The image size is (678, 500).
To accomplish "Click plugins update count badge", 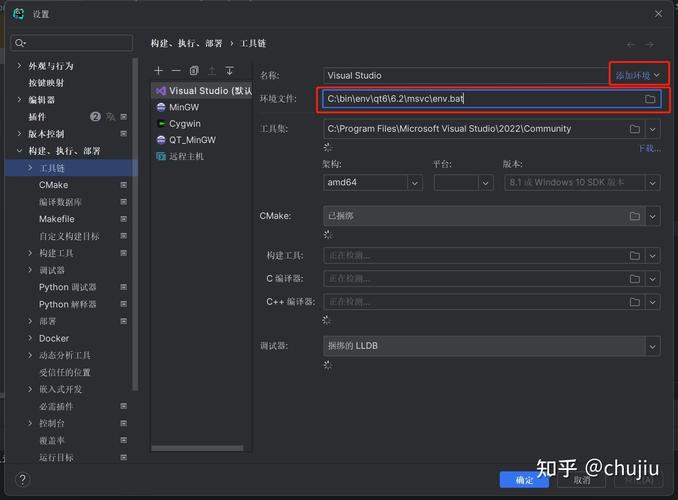I will [95, 116].
